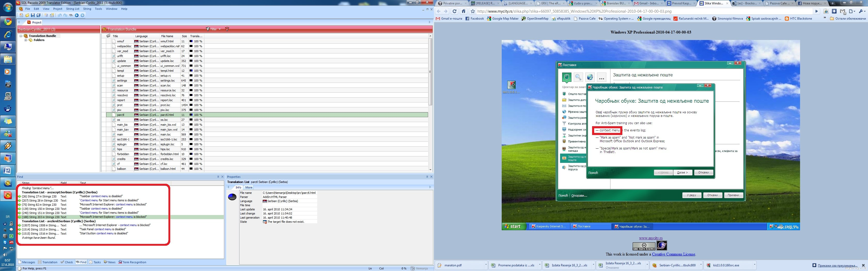Click the ATI icon in the system tray

(x=11, y=242)
